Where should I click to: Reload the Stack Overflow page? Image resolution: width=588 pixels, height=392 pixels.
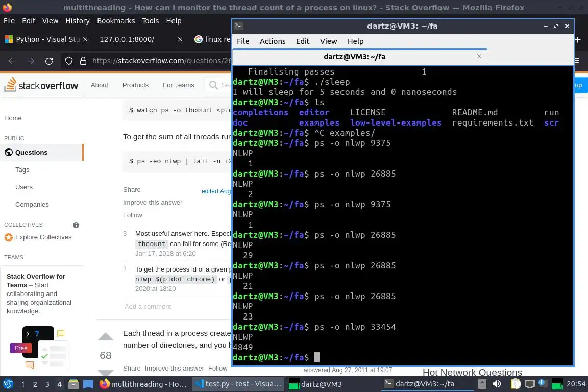(x=49, y=61)
